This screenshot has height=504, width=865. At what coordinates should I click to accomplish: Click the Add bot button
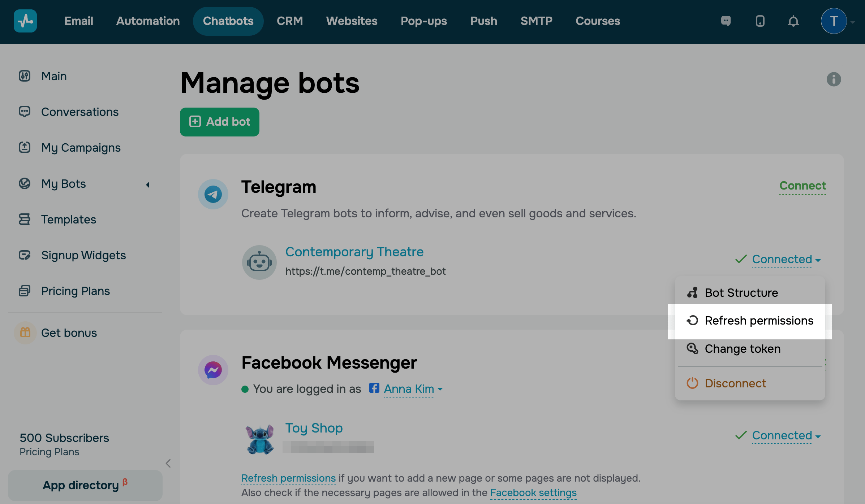(219, 122)
